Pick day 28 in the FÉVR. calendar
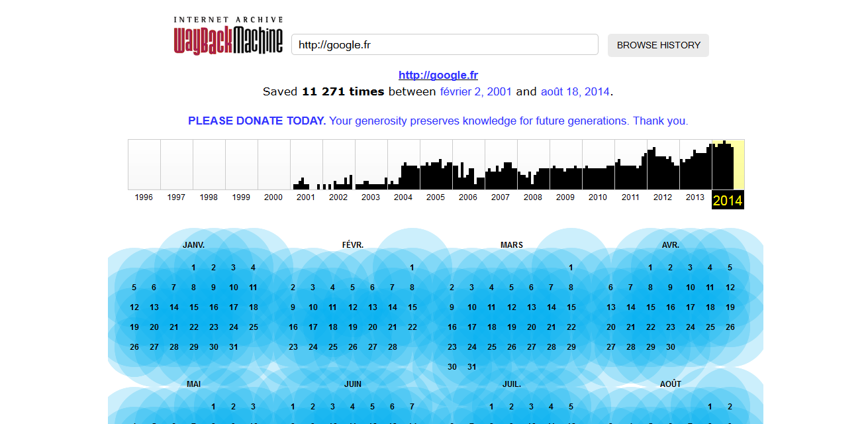Viewport: 868px width, 424px height. (x=393, y=347)
